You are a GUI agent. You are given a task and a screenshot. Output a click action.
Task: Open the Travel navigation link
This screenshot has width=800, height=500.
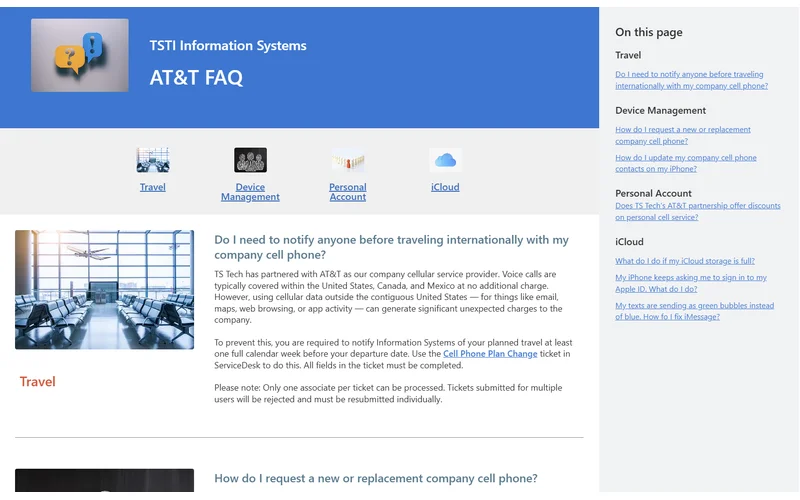153,187
